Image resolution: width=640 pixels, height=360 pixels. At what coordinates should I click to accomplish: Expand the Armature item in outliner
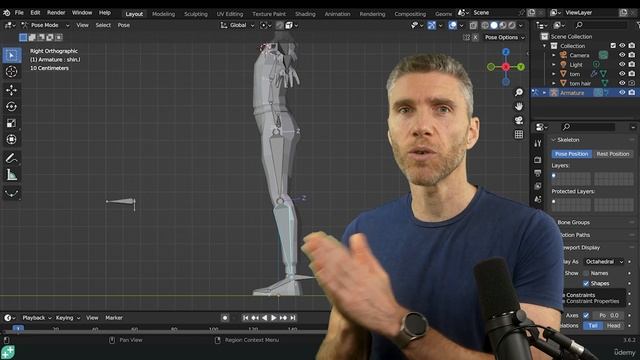click(544, 93)
